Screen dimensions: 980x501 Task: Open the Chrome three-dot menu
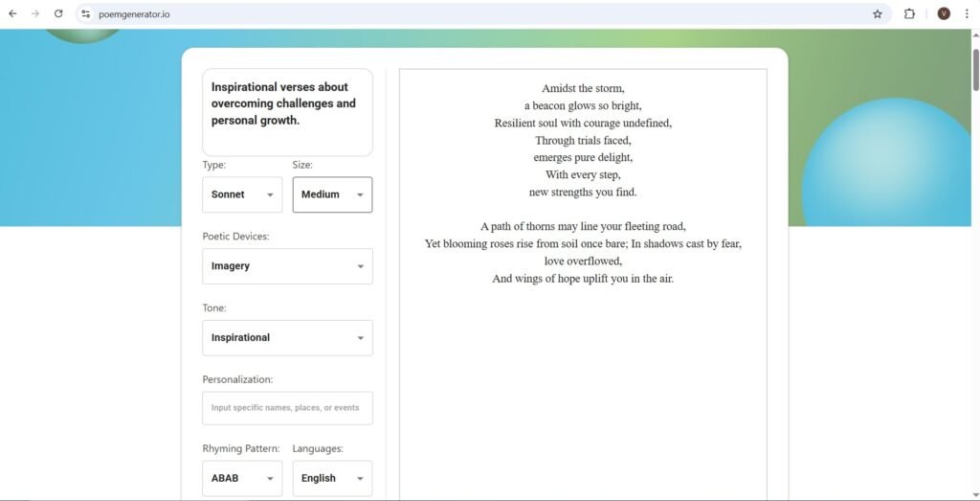(x=967, y=13)
